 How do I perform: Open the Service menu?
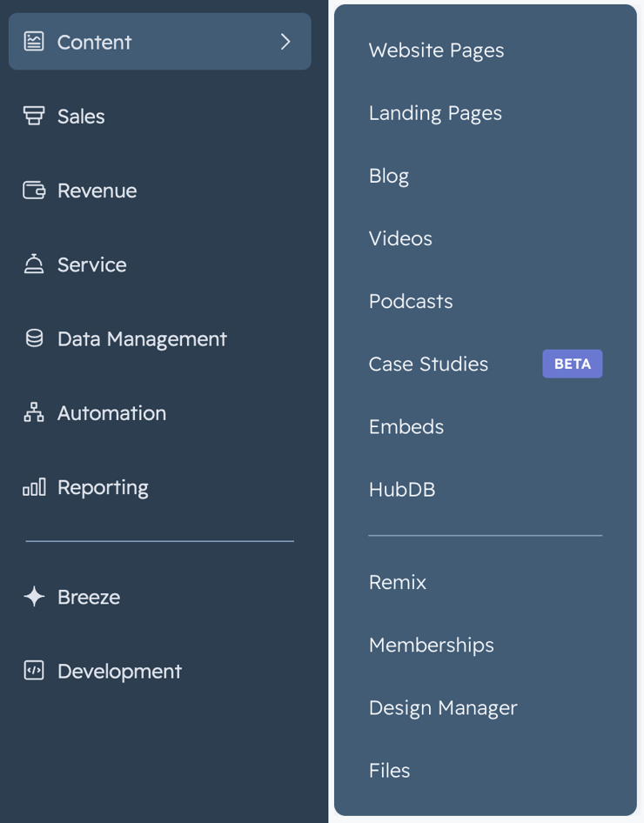click(x=92, y=264)
